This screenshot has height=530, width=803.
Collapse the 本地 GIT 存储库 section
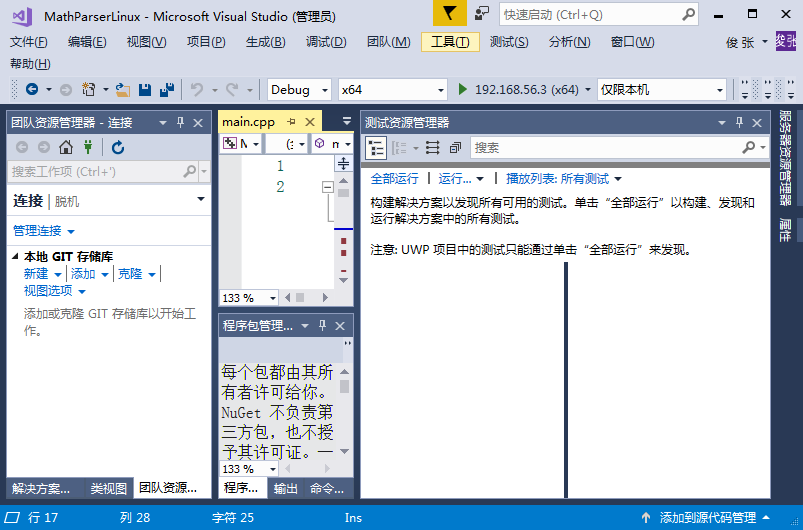(15, 256)
